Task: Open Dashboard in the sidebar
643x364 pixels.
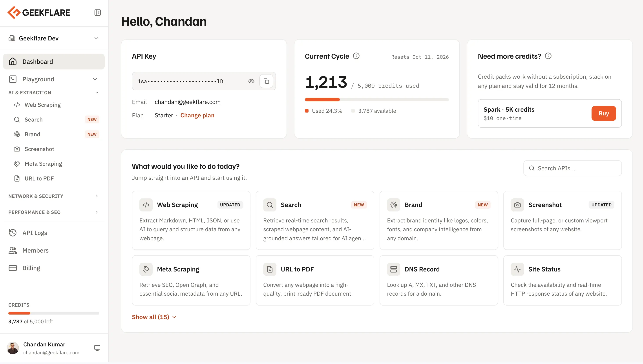Action: coord(54,62)
